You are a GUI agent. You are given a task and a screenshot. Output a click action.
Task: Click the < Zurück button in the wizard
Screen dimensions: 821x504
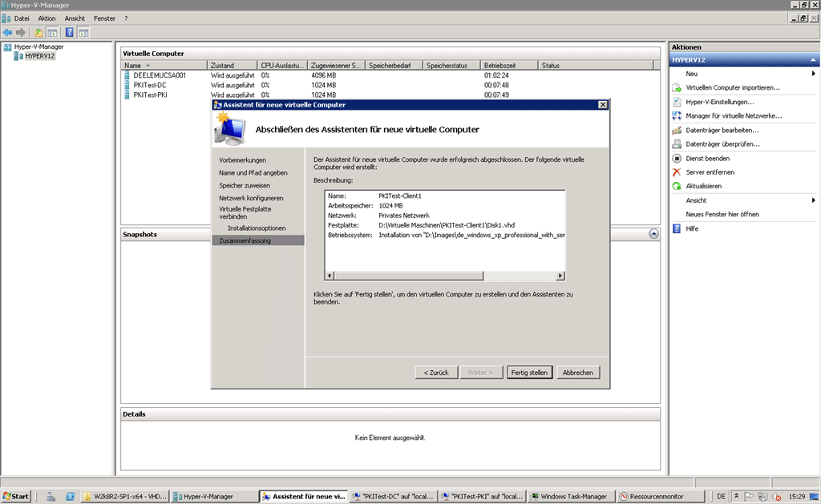[436, 373]
